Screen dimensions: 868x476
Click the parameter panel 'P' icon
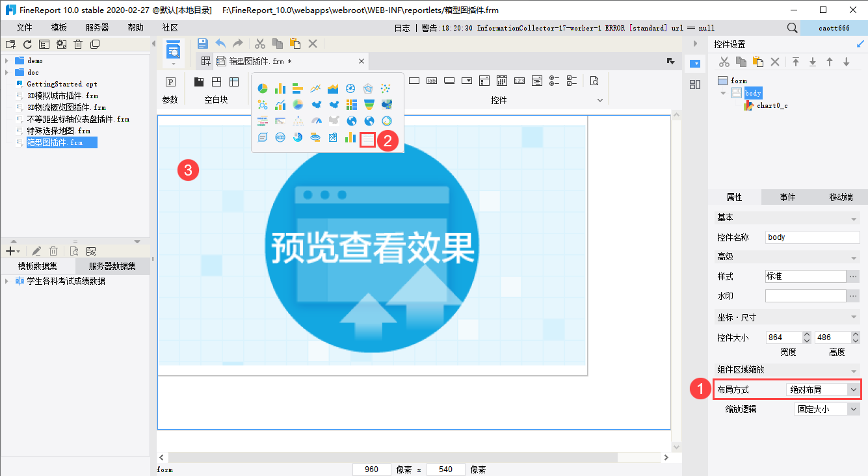[x=170, y=82]
